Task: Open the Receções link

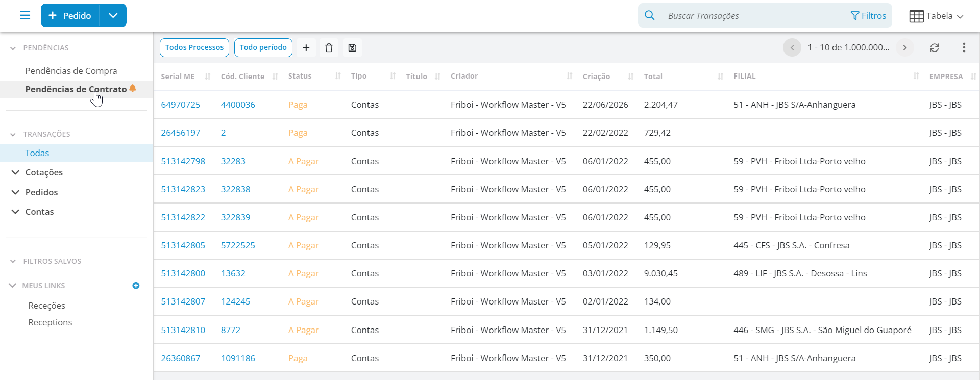Action: click(x=47, y=306)
